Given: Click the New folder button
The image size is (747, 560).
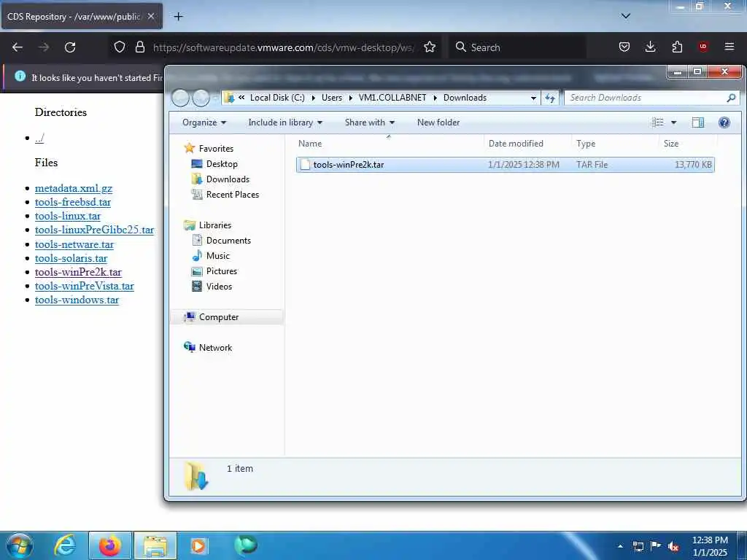Looking at the screenshot, I should click(438, 122).
